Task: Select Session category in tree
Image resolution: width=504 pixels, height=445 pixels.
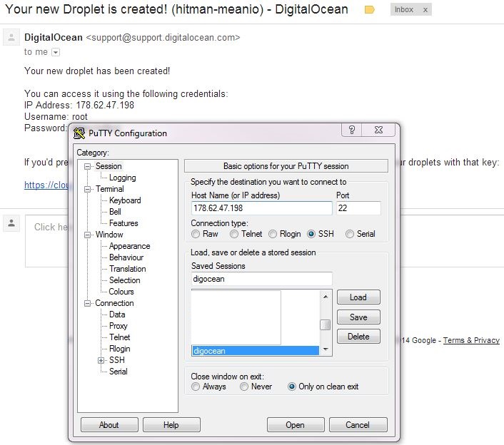Action: pyautogui.click(x=109, y=166)
